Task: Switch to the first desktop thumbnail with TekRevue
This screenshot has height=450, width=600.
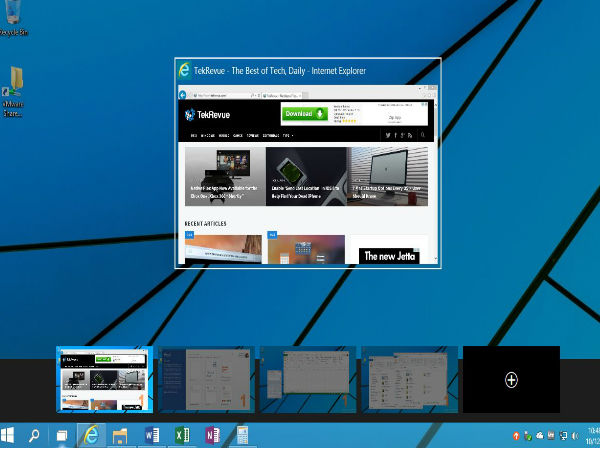Action: [x=104, y=380]
